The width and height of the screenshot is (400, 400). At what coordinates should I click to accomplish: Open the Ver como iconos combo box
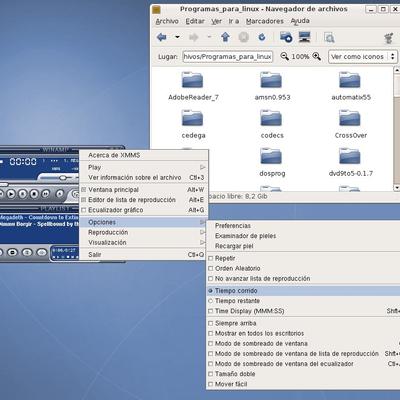(x=363, y=57)
